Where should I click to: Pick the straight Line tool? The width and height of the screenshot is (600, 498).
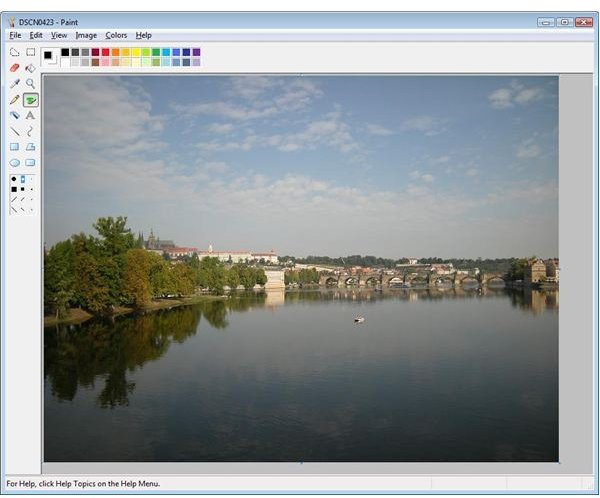[x=15, y=131]
